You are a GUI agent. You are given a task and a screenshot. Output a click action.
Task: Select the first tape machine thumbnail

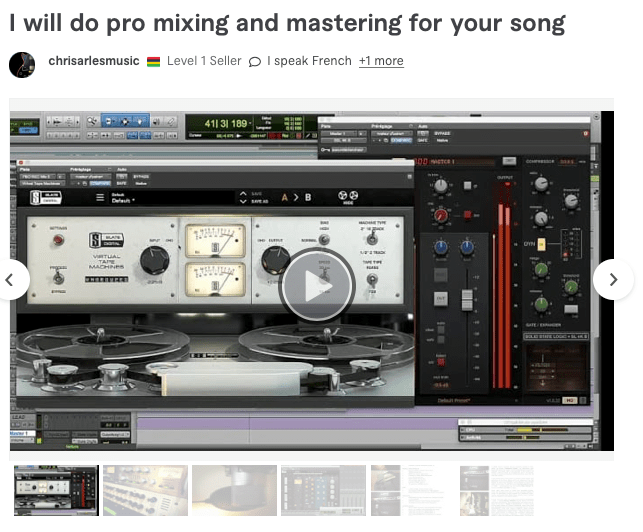point(56,490)
